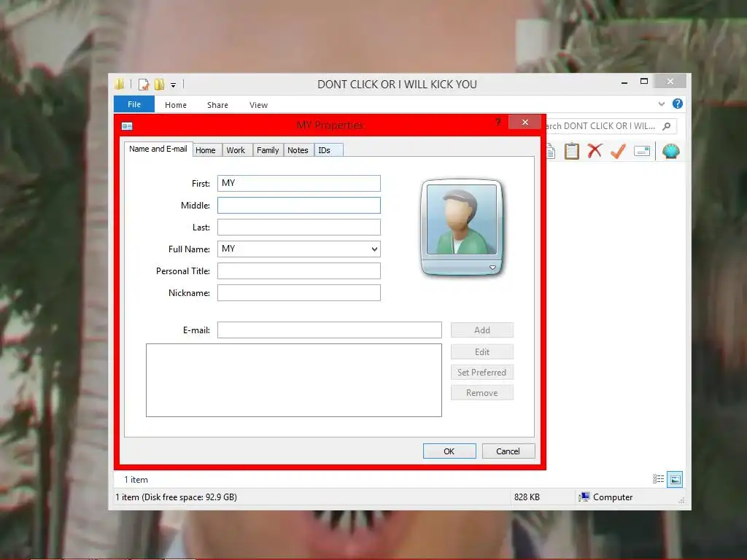Click the 'Disk free space: 92.9 GB' text

coord(190,497)
